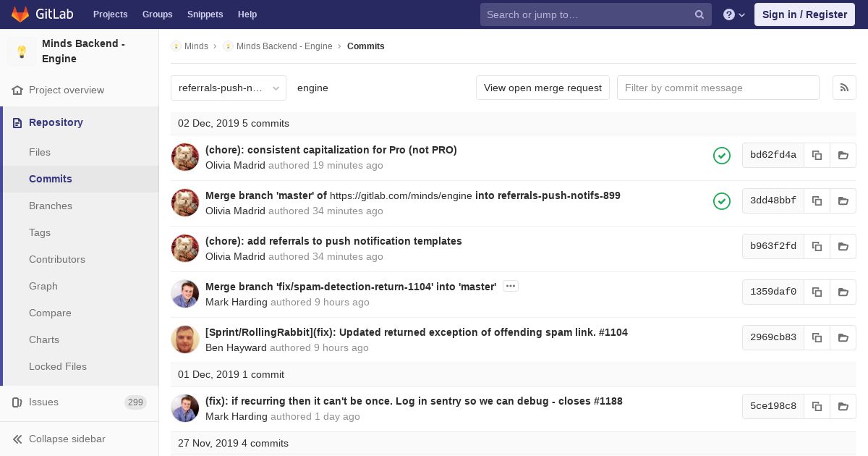Click the Sign in / Register button

point(804,14)
